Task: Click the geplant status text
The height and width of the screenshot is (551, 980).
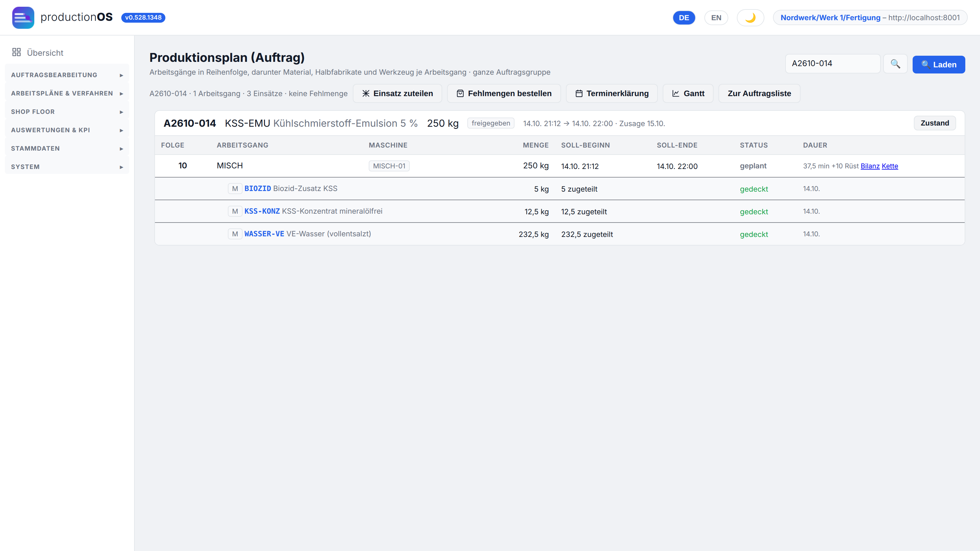Action: pyautogui.click(x=753, y=166)
